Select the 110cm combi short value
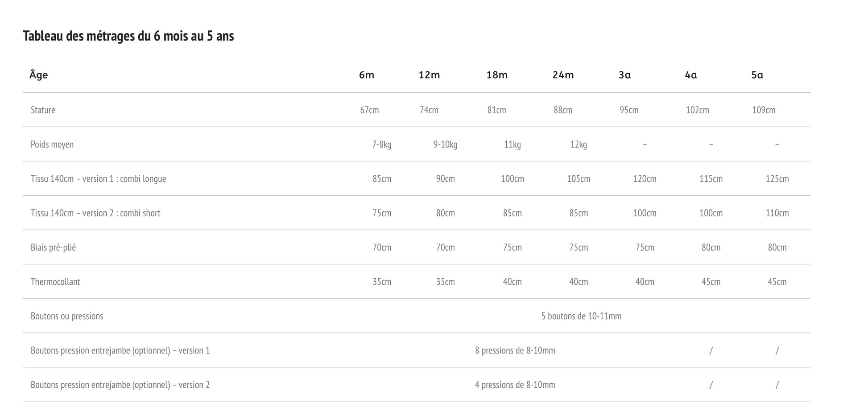This screenshot has height=419, width=868. coord(777,213)
